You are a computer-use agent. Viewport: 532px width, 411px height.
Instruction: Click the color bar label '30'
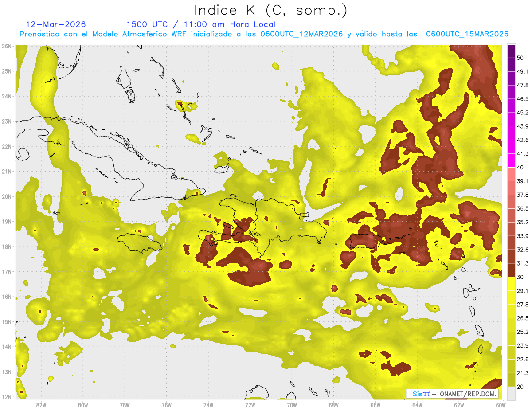tap(521, 277)
